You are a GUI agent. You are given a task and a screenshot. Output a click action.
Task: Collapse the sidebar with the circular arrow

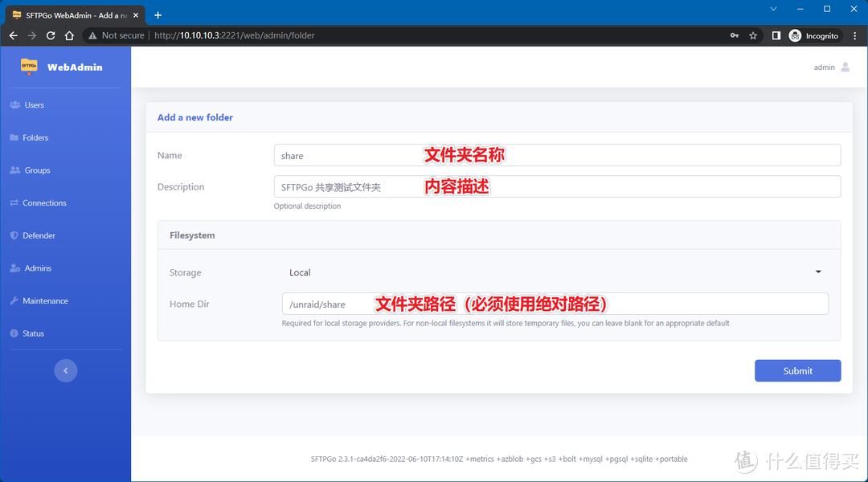(x=65, y=370)
